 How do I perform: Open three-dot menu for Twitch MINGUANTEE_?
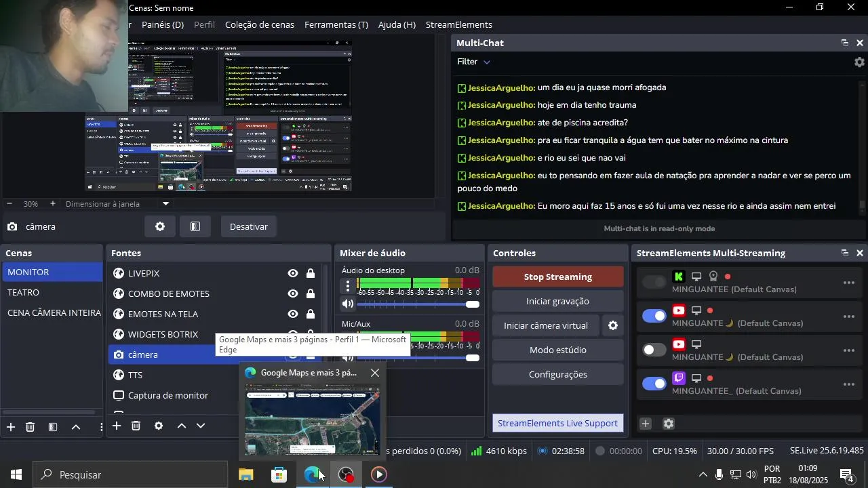point(849,384)
